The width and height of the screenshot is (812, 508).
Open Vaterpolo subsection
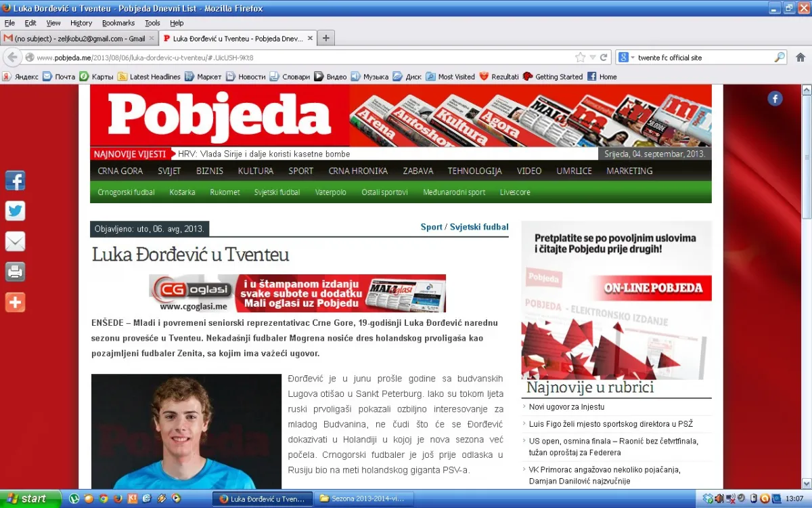click(x=331, y=192)
